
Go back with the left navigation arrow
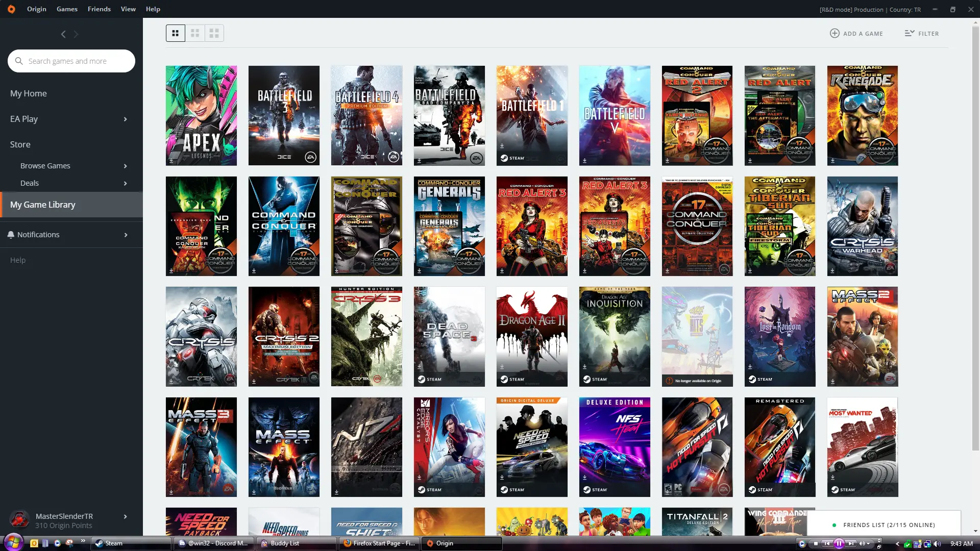(x=63, y=34)
